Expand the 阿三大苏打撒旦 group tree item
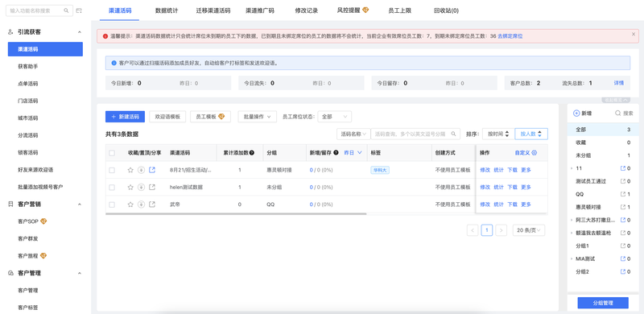 (572, 221)
